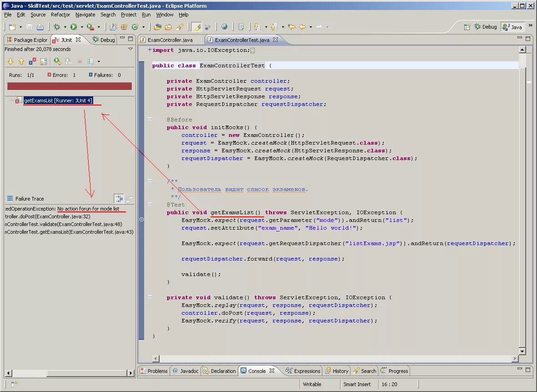Open the Debug launch dropdown arrow

[x=65, y=27]
